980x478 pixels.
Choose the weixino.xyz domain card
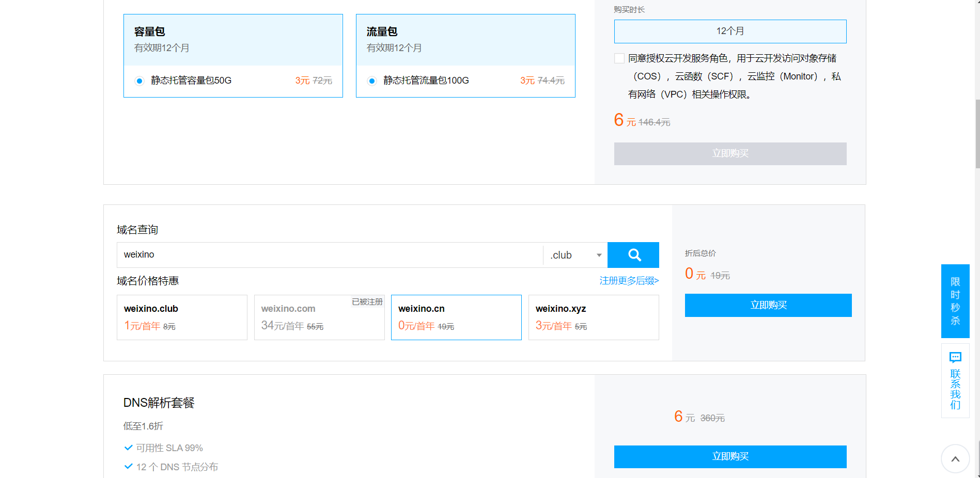click(x=593, y=317)
